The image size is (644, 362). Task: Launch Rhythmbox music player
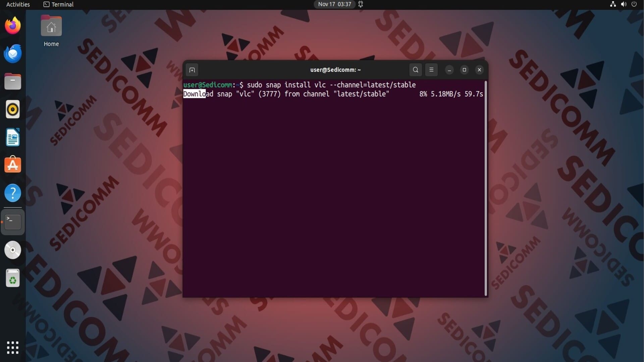tap(13, 109)
